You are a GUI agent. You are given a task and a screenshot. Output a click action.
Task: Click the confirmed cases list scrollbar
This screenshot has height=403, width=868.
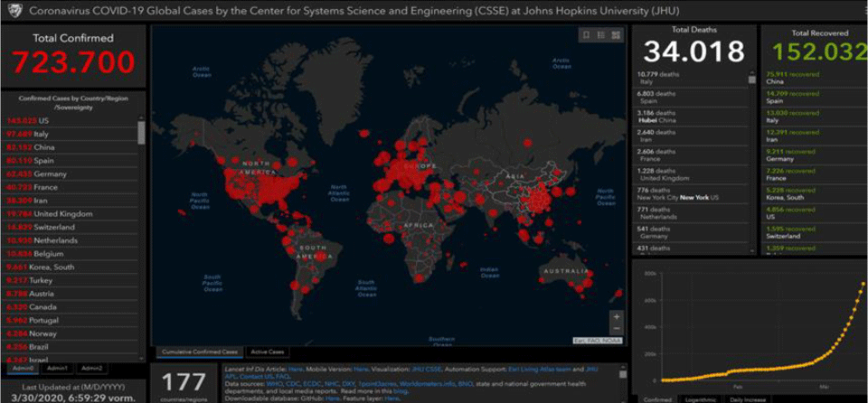pos(140,134)
